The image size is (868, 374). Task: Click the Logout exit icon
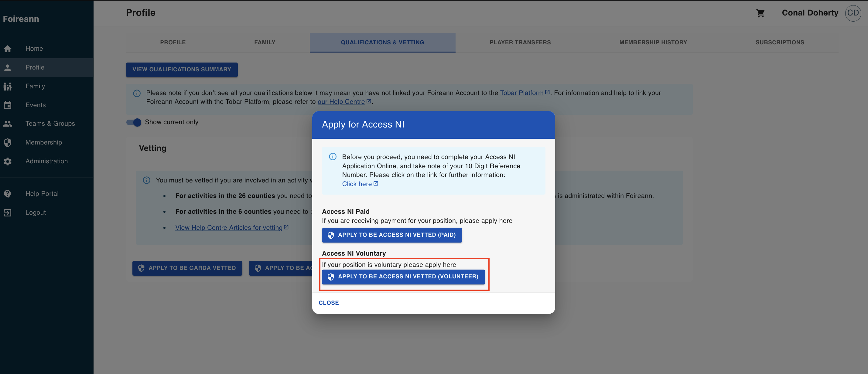pos(8,212)
